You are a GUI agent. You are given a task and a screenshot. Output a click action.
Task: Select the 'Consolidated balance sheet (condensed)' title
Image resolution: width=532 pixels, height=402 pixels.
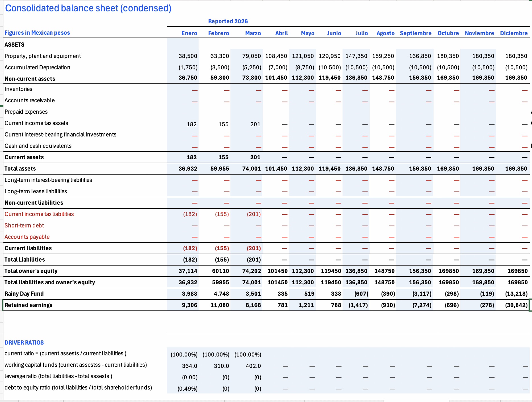pyautogui.click(x=88, y=8)
